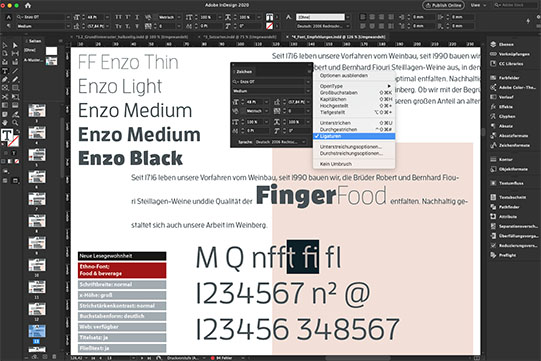Open language Deutsch dropdown in control panel
This screenshot has height=361, width=541.
pos(347,26)
